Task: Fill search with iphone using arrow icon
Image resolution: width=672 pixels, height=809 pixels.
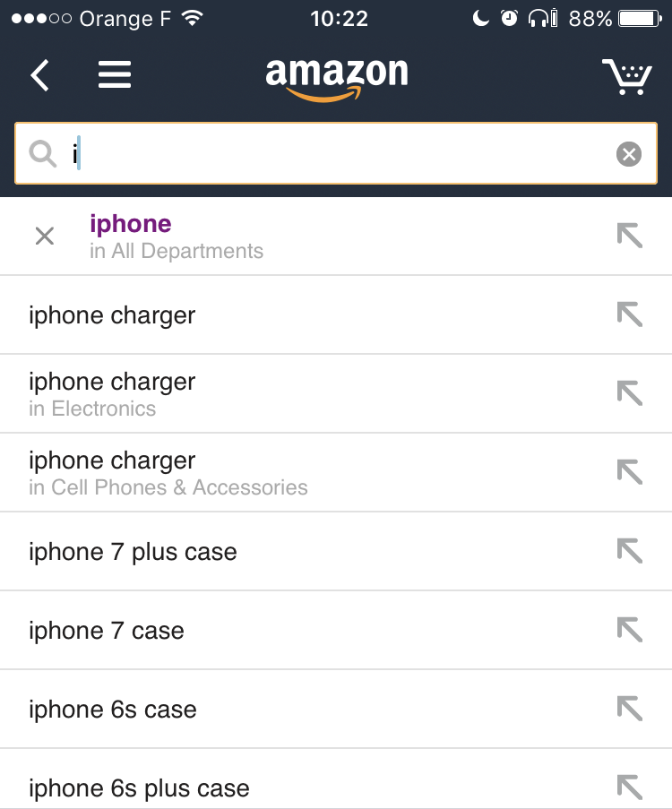Action: coord(630,237)
